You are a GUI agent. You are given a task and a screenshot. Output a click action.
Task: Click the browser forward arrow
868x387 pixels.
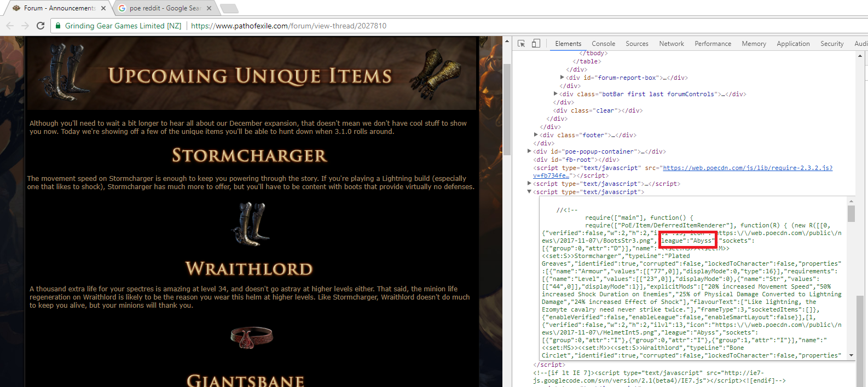tap(25, 26)
